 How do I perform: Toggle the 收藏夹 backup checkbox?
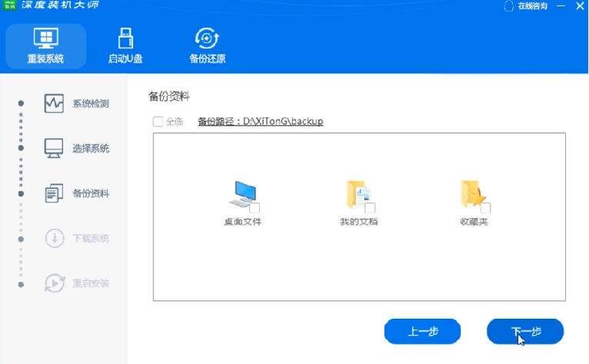pos(485,208)
